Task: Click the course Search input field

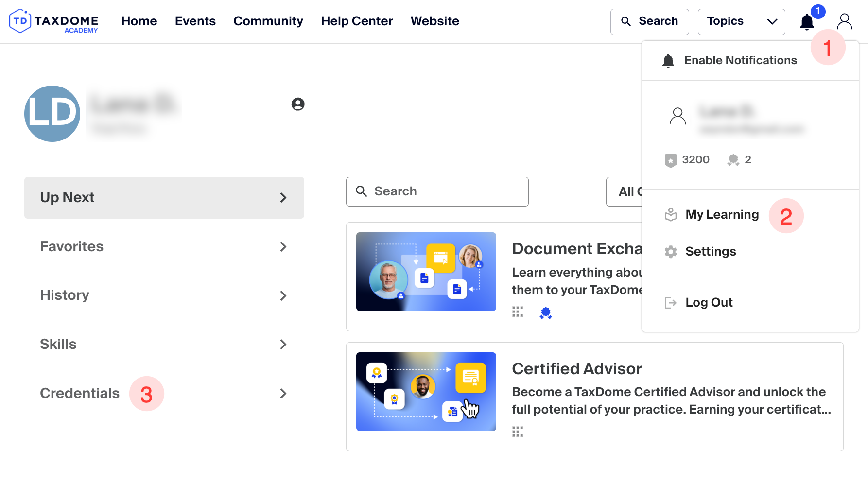Action: pos(437,191)
